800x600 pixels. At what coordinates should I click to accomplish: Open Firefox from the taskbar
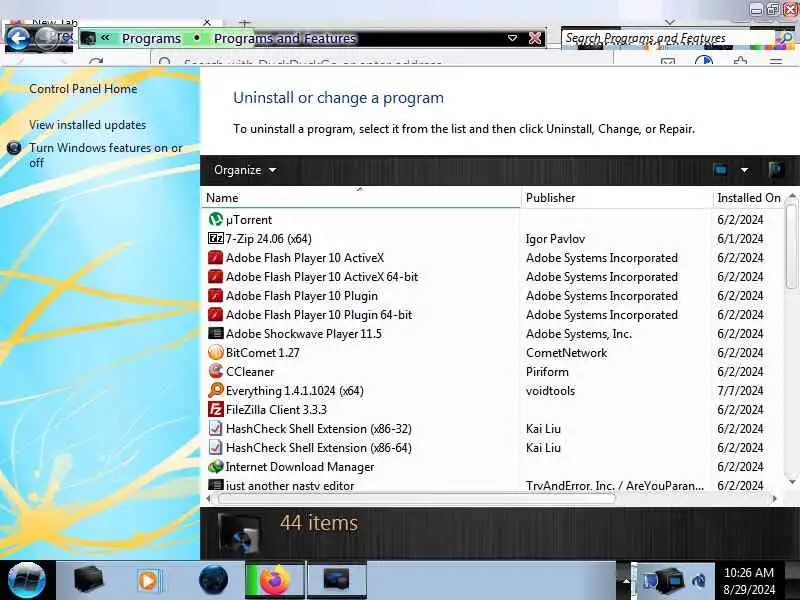275,580
